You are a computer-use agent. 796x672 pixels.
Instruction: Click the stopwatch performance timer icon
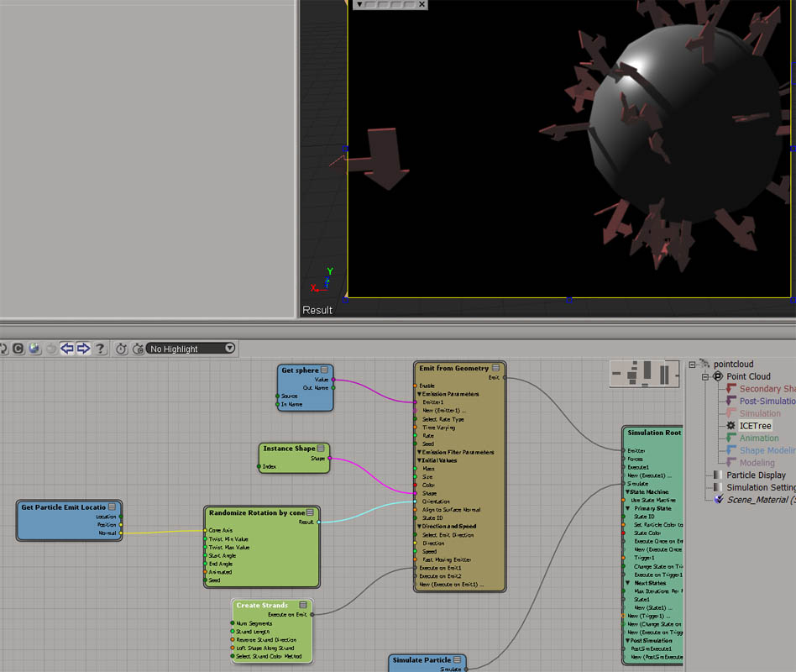122,349
